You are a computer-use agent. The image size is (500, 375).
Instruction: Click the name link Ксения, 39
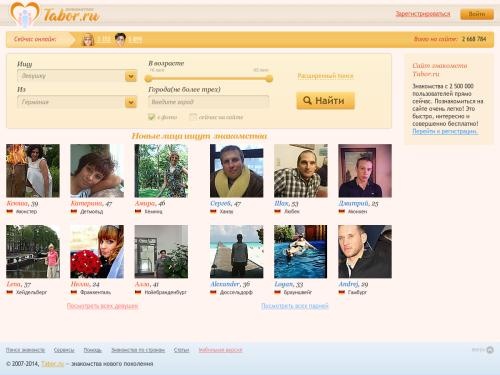(x=22, y=203)
